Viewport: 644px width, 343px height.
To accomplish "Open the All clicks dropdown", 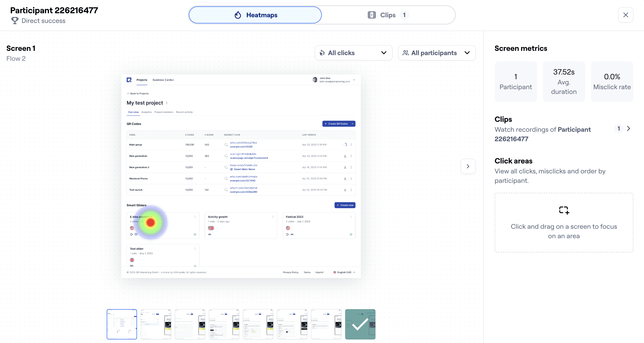I will (353, 53).
